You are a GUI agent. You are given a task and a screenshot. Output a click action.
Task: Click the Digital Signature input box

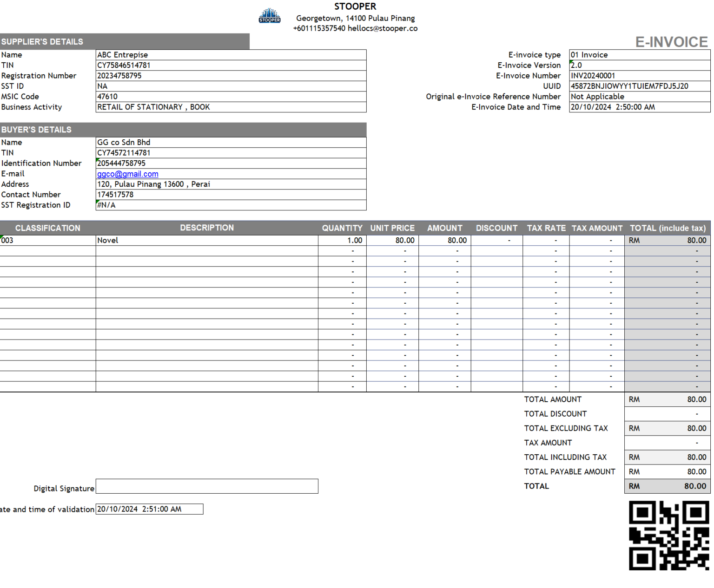pos(207,486)
